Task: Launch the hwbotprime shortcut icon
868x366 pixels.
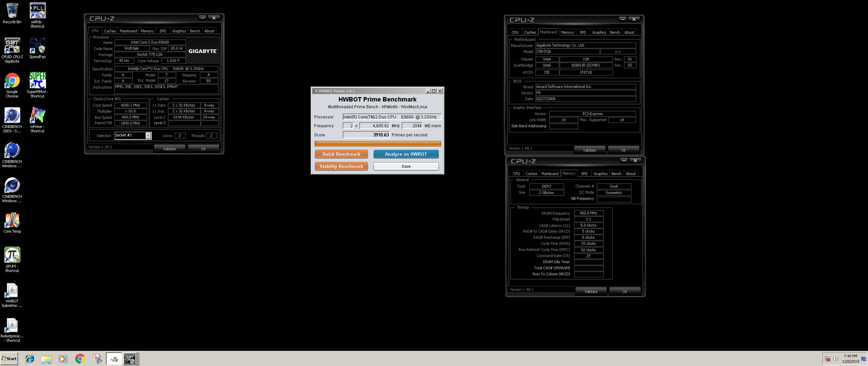Action: [12, 330]
